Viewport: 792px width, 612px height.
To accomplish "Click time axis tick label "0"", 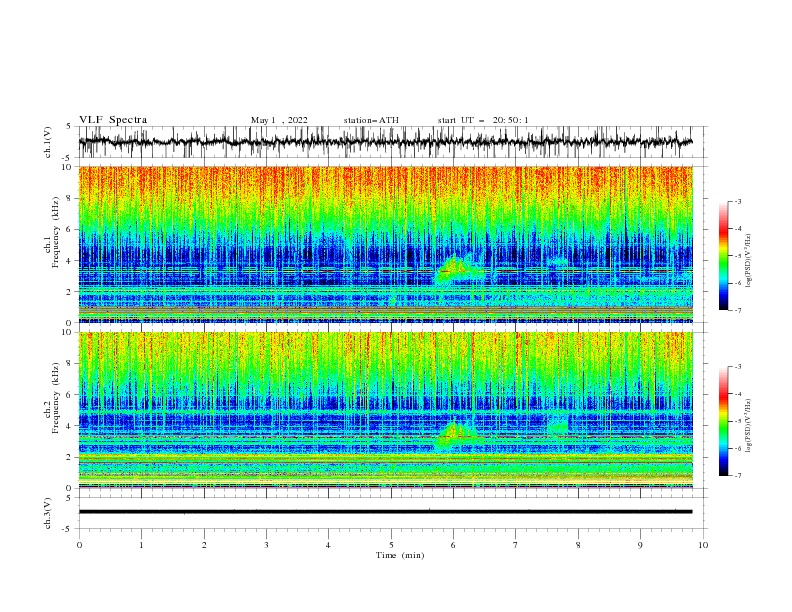I will pyautogui.click(x=79, y=545).
